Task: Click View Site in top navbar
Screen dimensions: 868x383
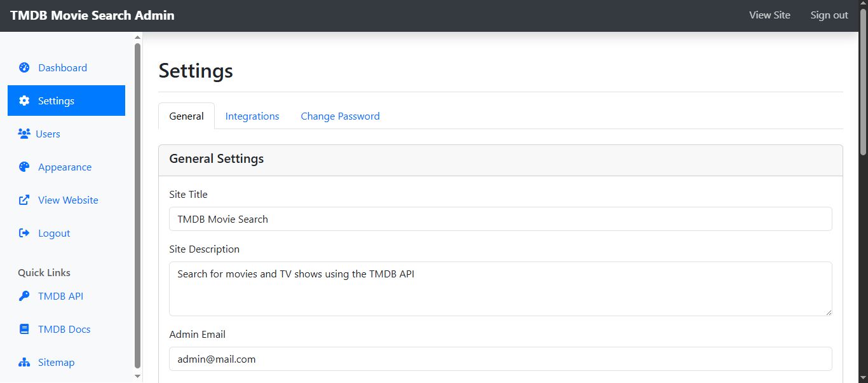Action: pyautogui.click(x=770, y=15)
